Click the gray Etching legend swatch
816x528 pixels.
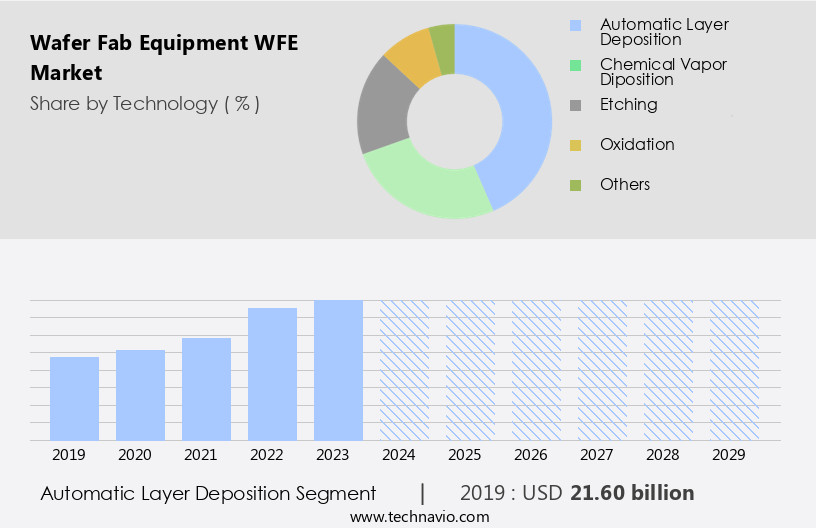[575, 105]
